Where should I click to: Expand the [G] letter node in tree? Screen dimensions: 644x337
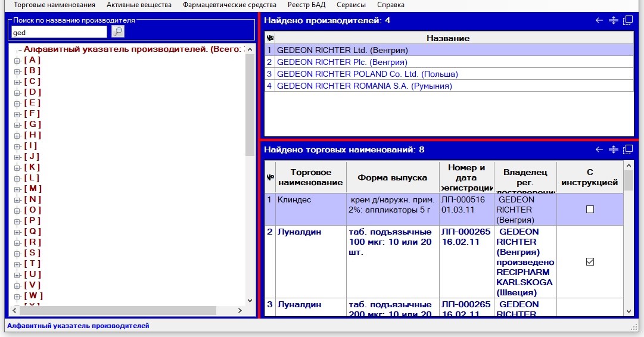tap(17, 124)
